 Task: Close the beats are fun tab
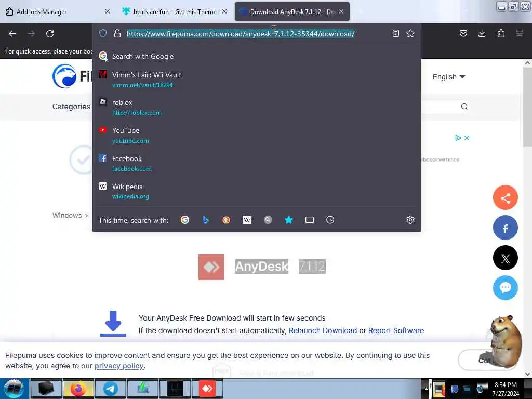coord(224,11)
